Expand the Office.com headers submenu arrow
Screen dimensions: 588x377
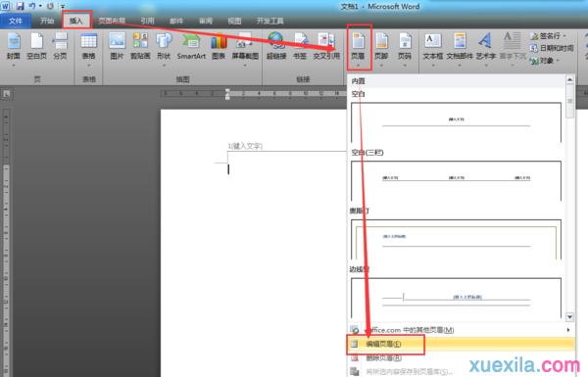click(568, 330)
